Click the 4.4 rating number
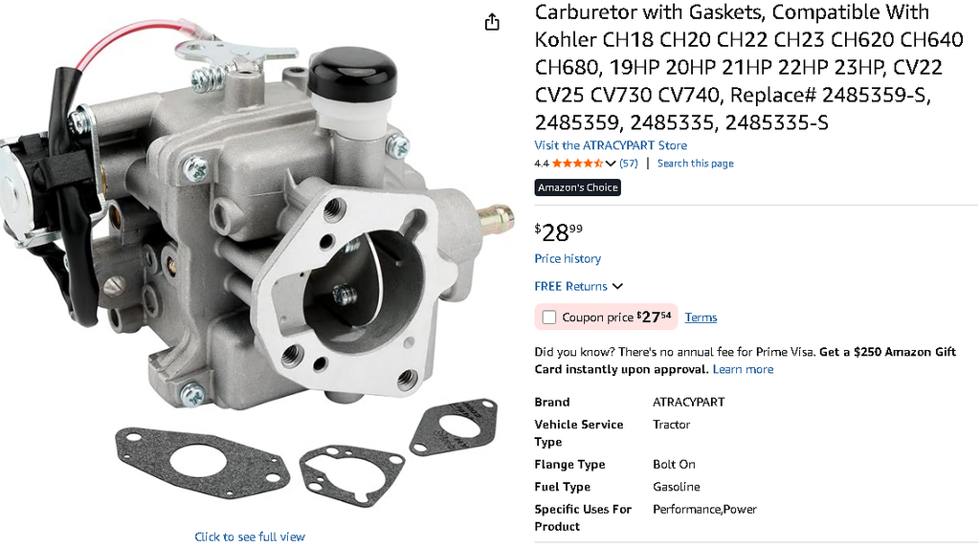 tap(542, 164)
